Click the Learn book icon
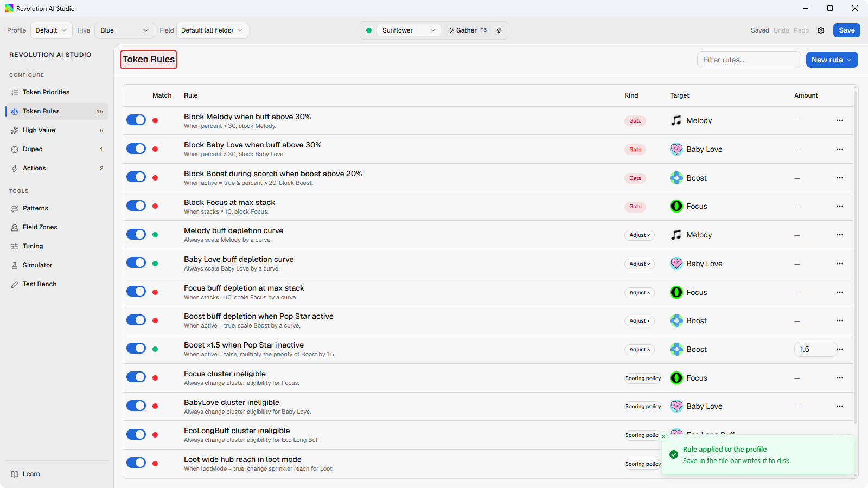 (15, 474)
